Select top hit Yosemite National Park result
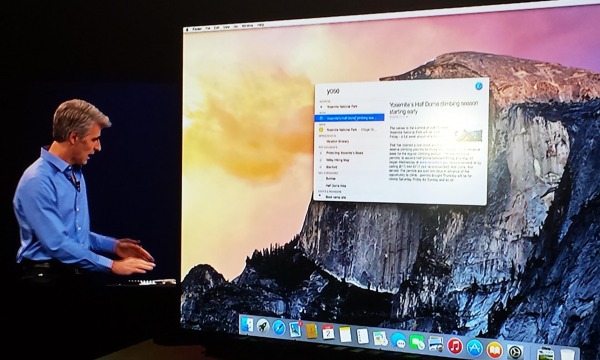The width and height of the screenshot is (600, 360). tap(349, 107)
